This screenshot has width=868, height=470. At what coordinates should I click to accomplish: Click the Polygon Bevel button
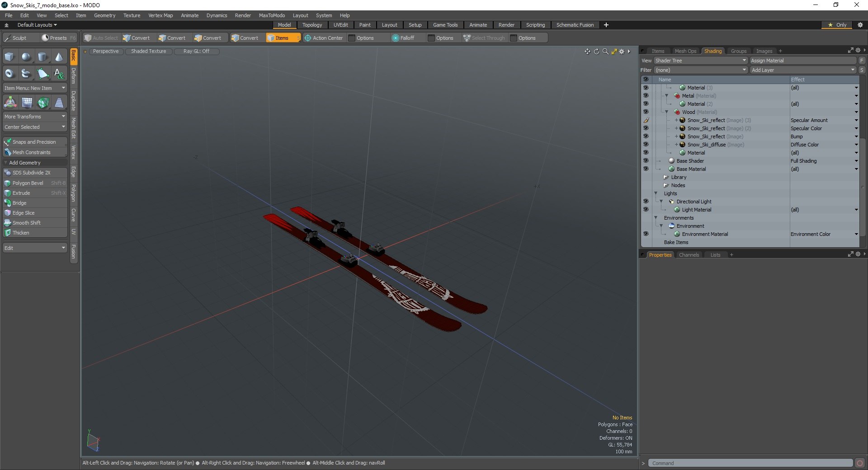pos(35,183)
